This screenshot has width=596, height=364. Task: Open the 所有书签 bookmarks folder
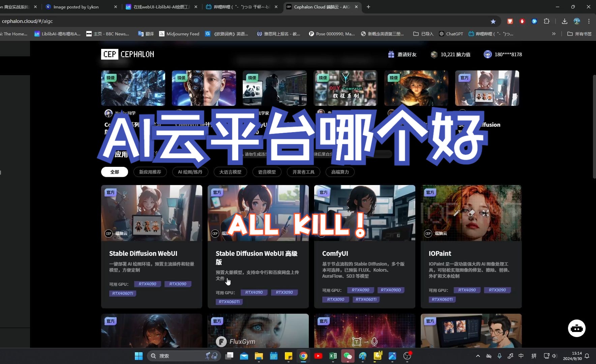[x=580, y=34]
